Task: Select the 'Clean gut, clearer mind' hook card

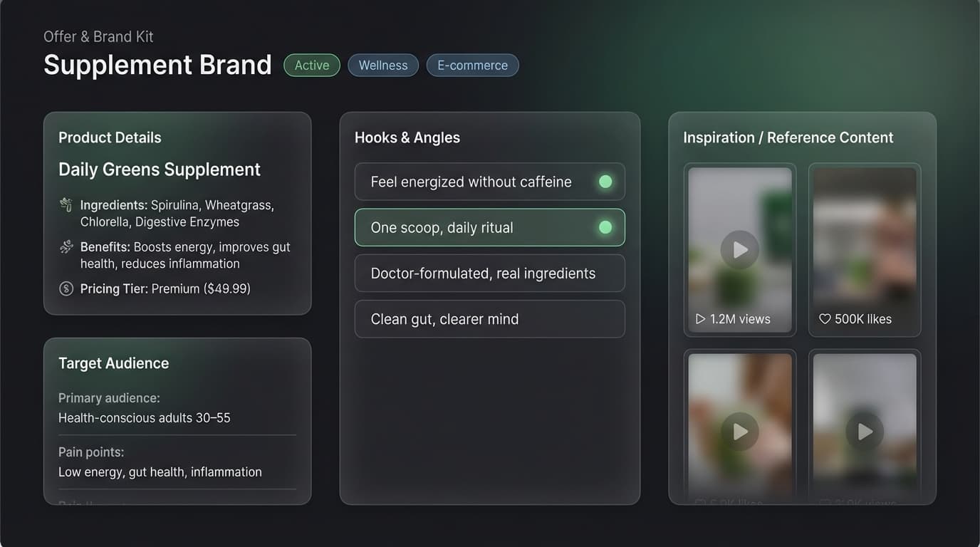Action: [x=489, y=319]
